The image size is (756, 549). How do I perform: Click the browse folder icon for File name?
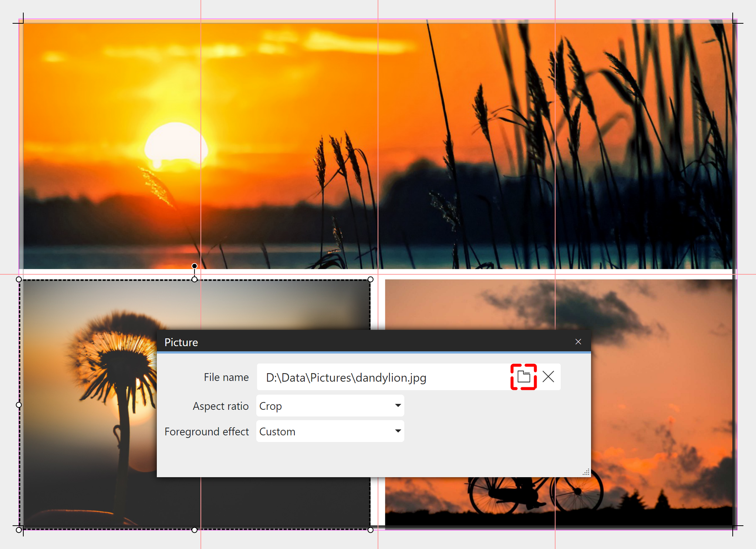[523, 377]
